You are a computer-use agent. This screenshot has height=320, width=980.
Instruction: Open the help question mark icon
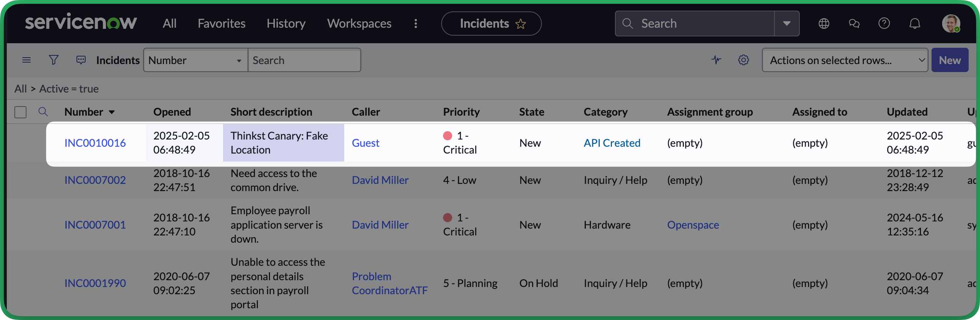884,23
